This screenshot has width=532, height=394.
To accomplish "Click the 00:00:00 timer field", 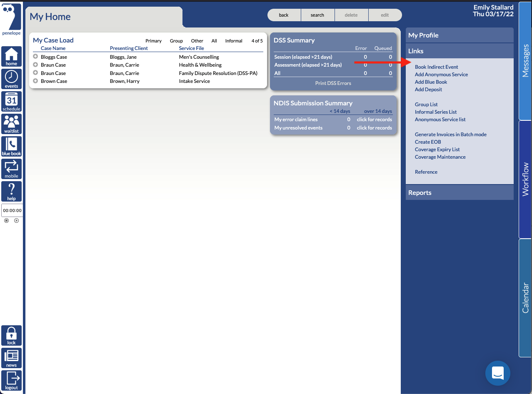I will coord(12,210).
